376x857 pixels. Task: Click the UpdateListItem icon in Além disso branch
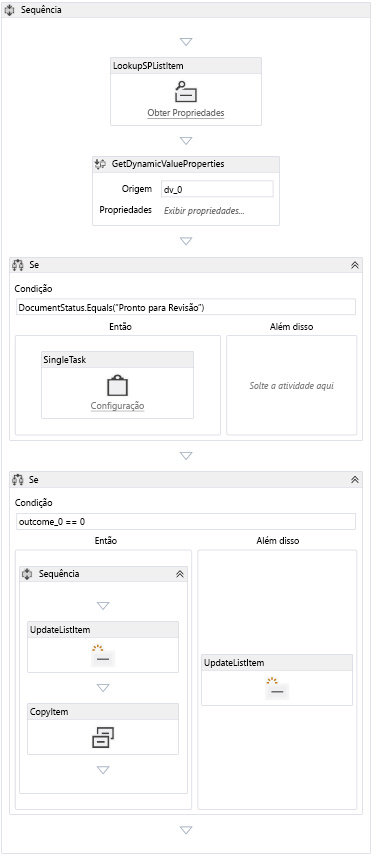[x=277, y=689]
